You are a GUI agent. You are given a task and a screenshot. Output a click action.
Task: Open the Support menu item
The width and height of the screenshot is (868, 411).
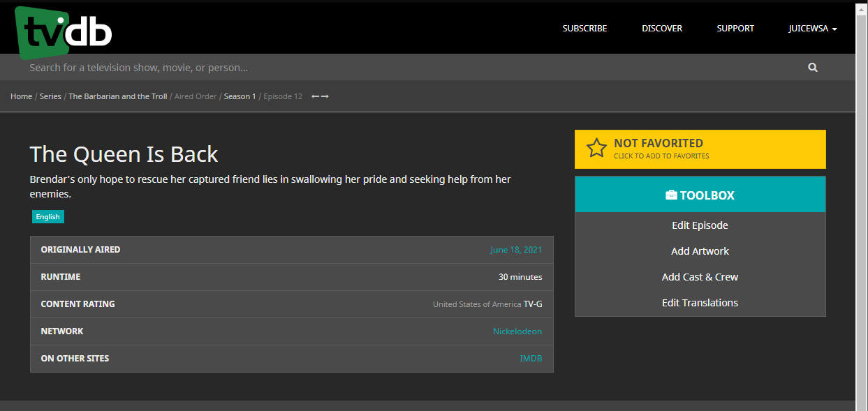pos(735,29)
